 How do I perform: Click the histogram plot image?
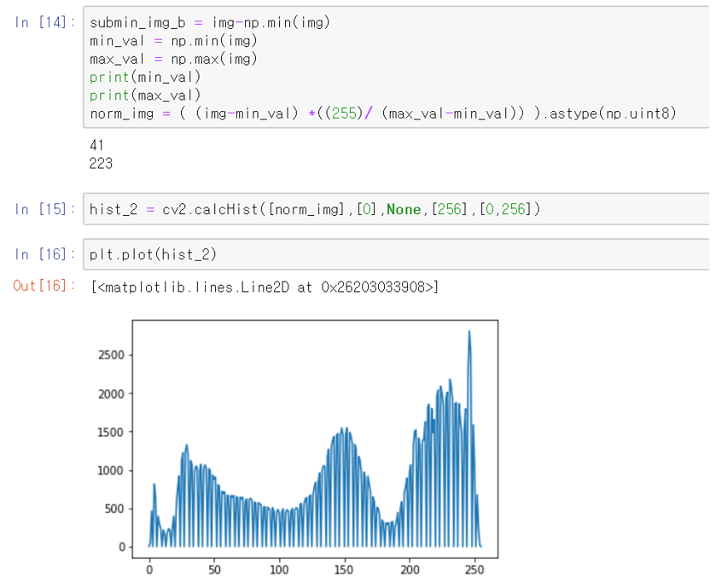[x=297, y=447]
